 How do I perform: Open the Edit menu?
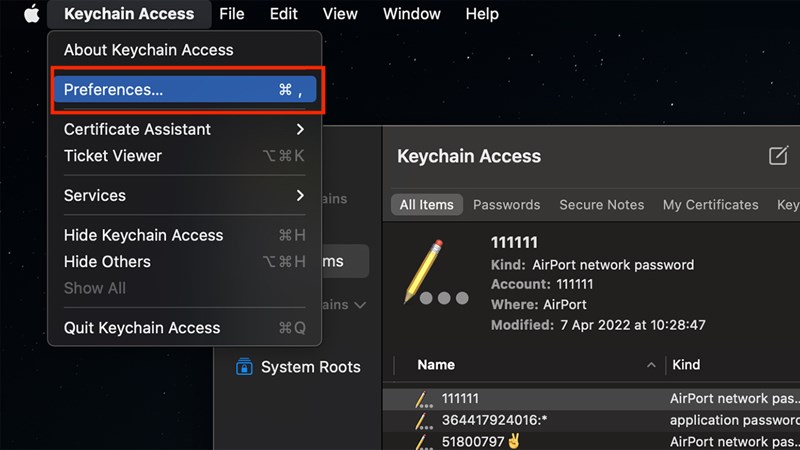pos(284,14)
